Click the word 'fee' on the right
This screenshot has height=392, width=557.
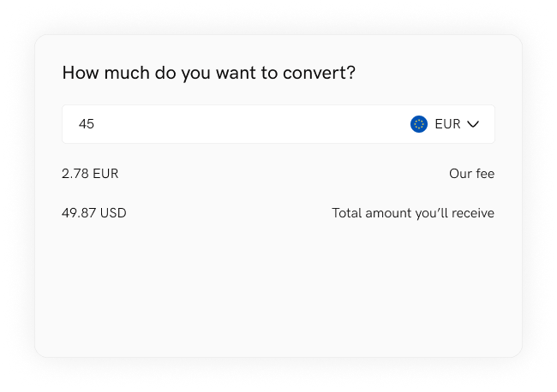[x=485, y=174]
